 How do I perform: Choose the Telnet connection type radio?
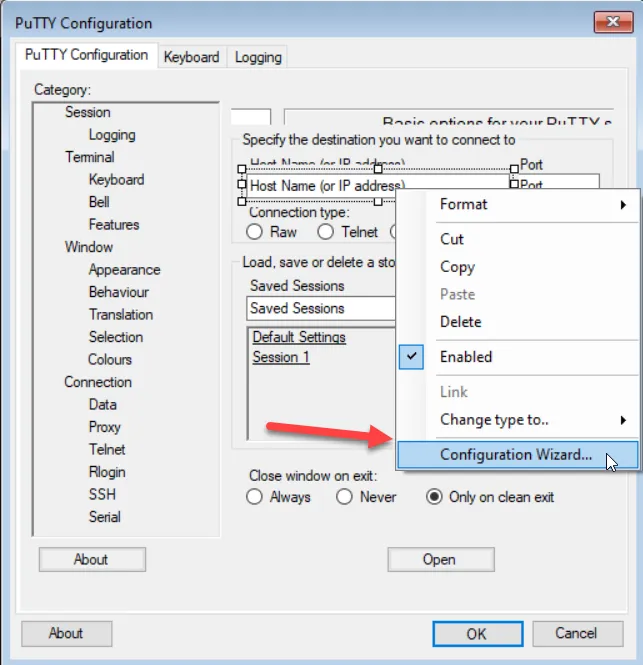(326, 232)
